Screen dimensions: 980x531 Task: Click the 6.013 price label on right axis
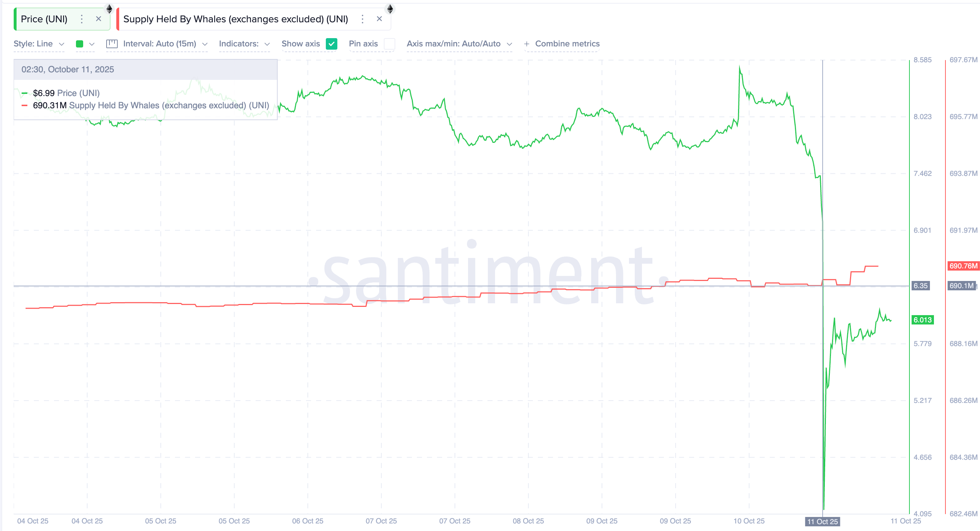(922, 320)
